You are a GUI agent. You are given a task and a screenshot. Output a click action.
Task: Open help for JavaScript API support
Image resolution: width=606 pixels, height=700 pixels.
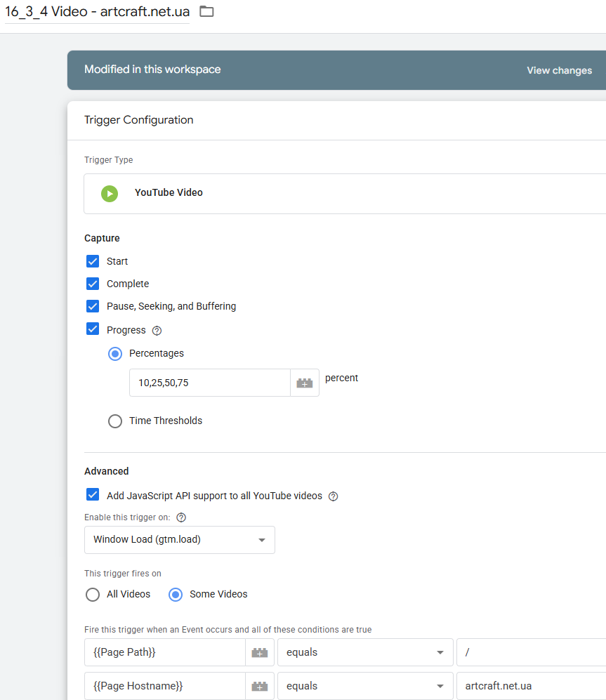coord(334,496)
